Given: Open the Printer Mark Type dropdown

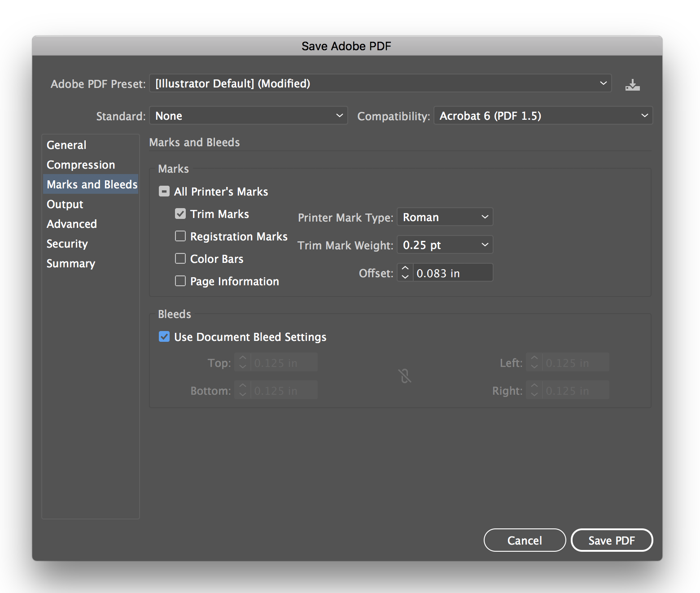Looking at the screenshot, I should pos(445,217).
